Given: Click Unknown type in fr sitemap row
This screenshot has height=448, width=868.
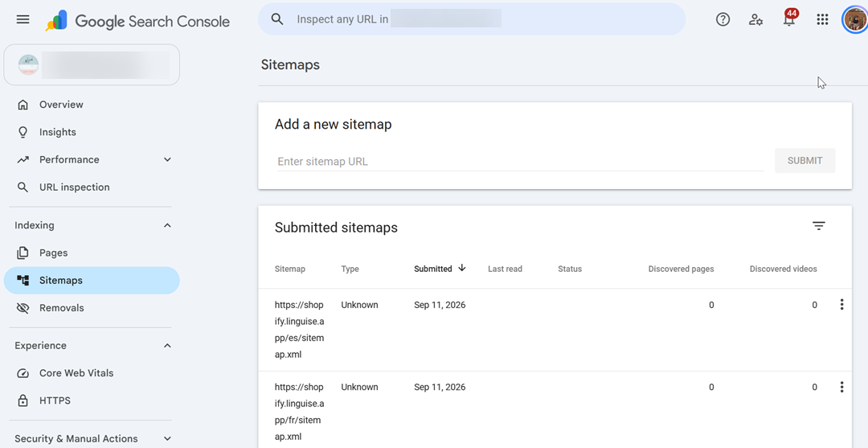Looking at the screenshot, I should click(359, 387).
